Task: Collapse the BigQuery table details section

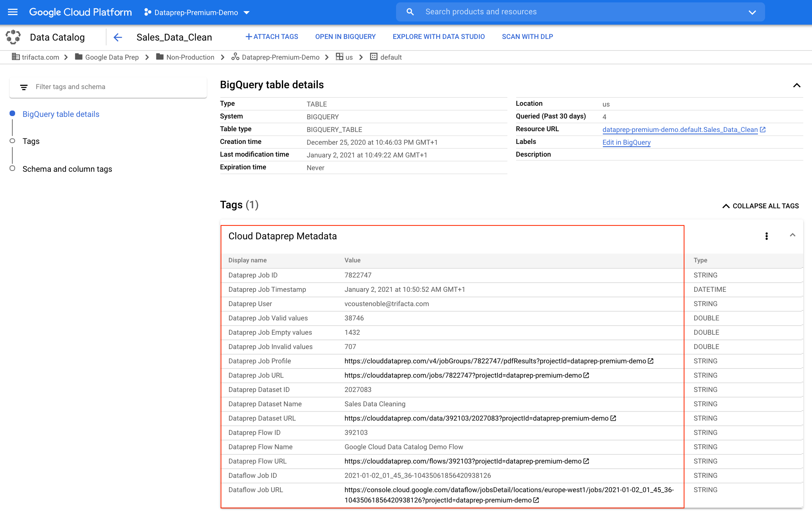Action: [796, 85]
